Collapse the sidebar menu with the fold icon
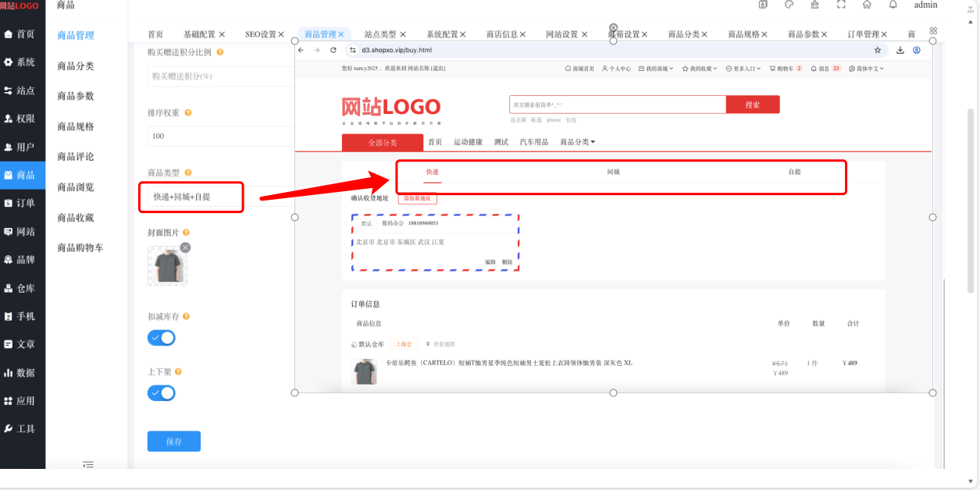Screen dimensions: 980x490 (88, 464)
